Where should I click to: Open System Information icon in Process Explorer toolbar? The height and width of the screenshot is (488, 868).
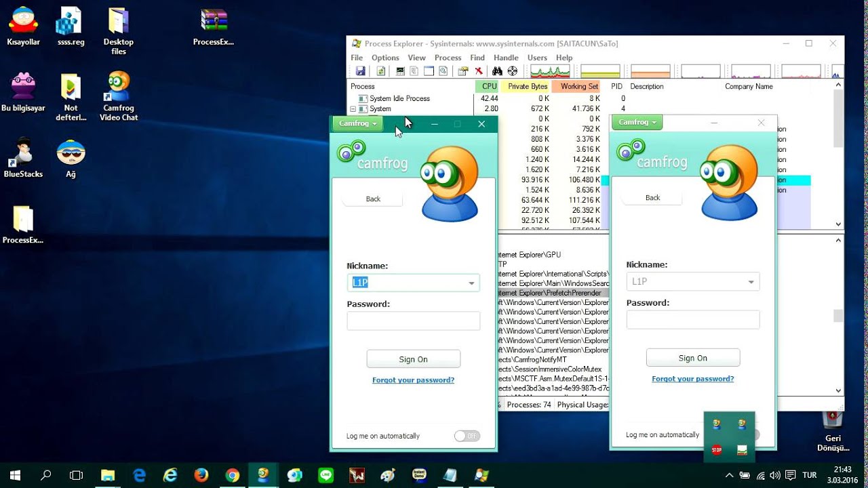pos(400,71)
